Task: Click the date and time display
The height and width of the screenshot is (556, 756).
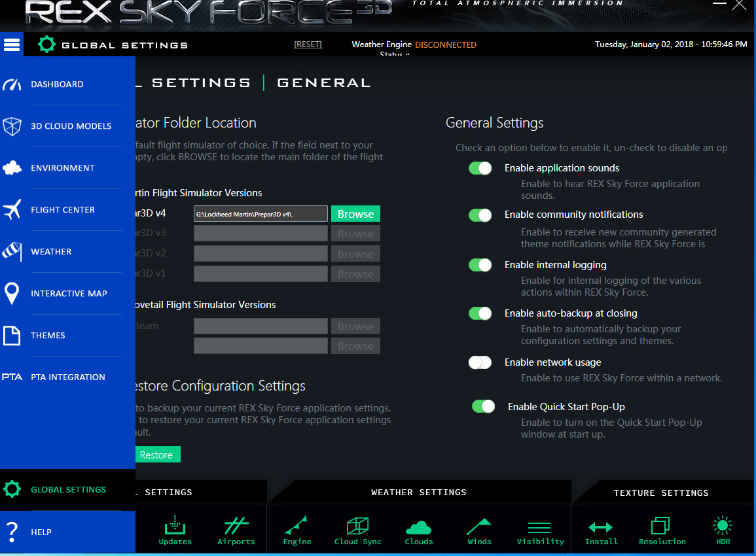Action: point(671,44)
